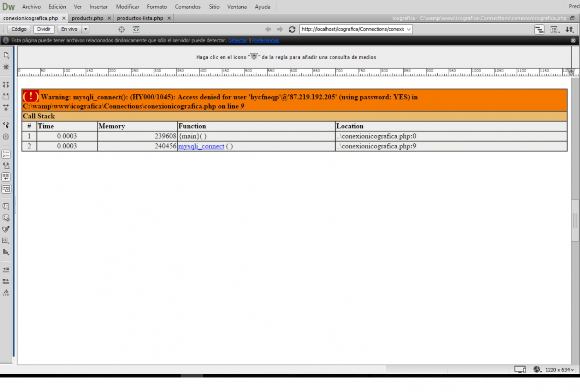The height and width of the screenshot is (392, 580).
Task: Refresh the live view page
Action: pyautogui.click(x=292, y=29)
